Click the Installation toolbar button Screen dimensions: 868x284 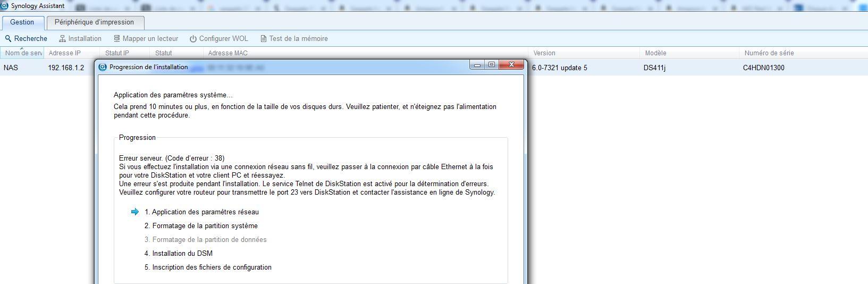coord(80,39)
